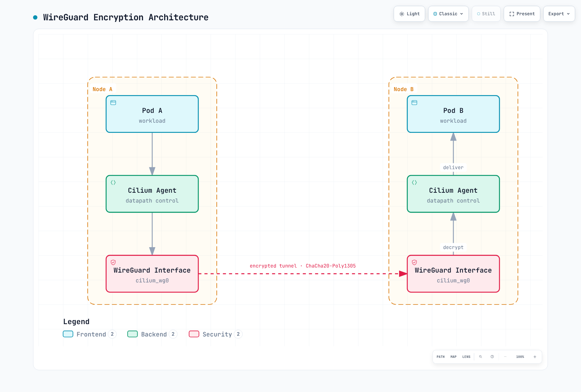
Task: Open the Classic style dropdown
Action: tap(448, 14)
